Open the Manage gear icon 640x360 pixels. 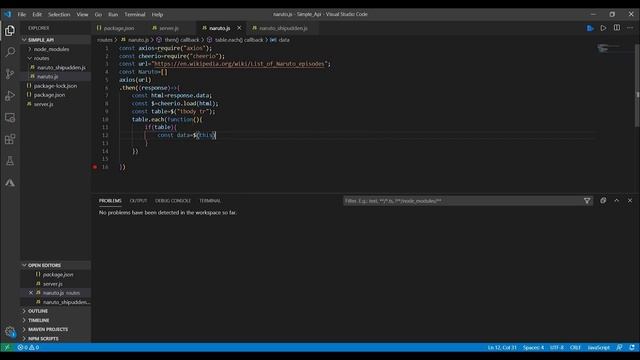pyautogui.click(x=10, y=331)
